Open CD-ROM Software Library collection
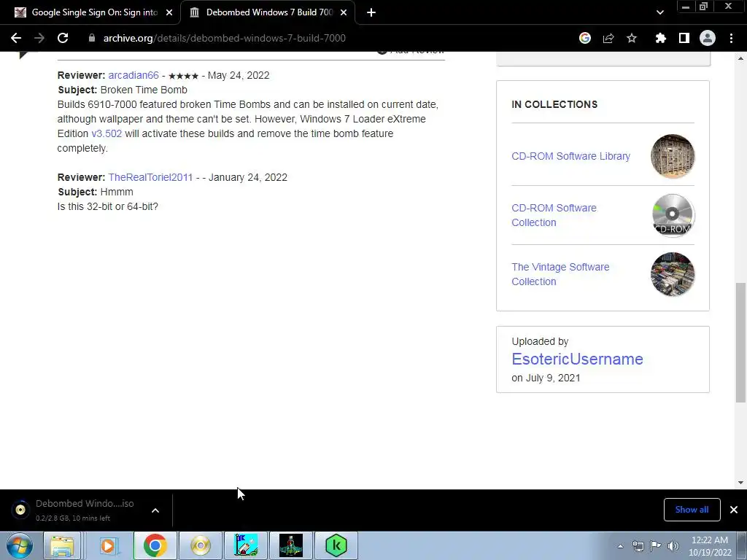Image resolution: width=747 pixels, height=560 pixels. pos(570,156)
